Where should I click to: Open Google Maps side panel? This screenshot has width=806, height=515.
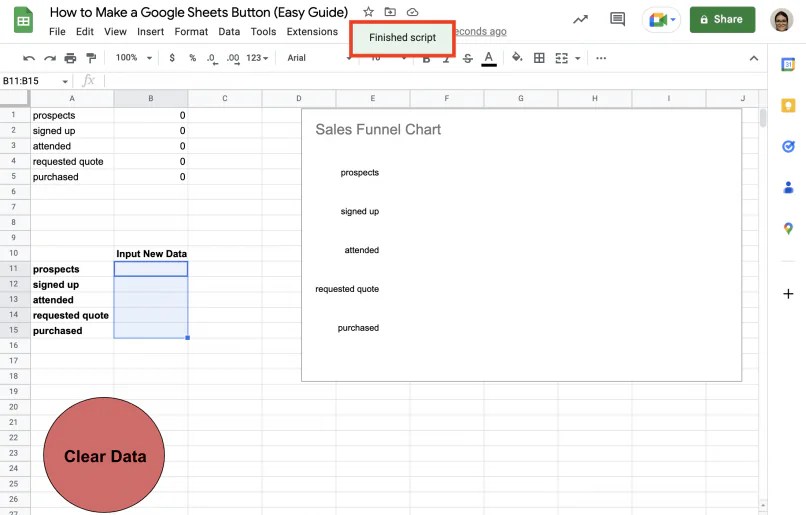point(787,228)
